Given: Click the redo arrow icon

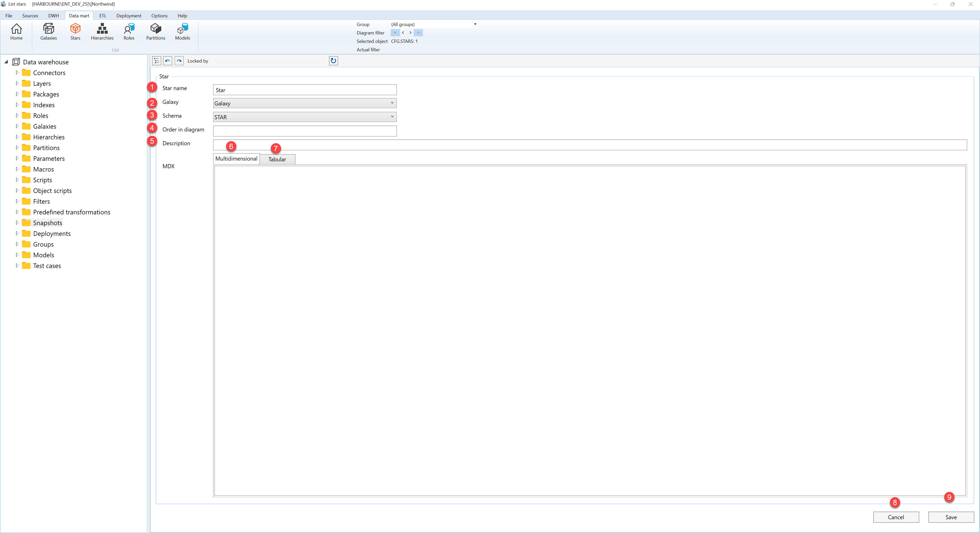Looking at the screenshot, I should coord(179,61).
